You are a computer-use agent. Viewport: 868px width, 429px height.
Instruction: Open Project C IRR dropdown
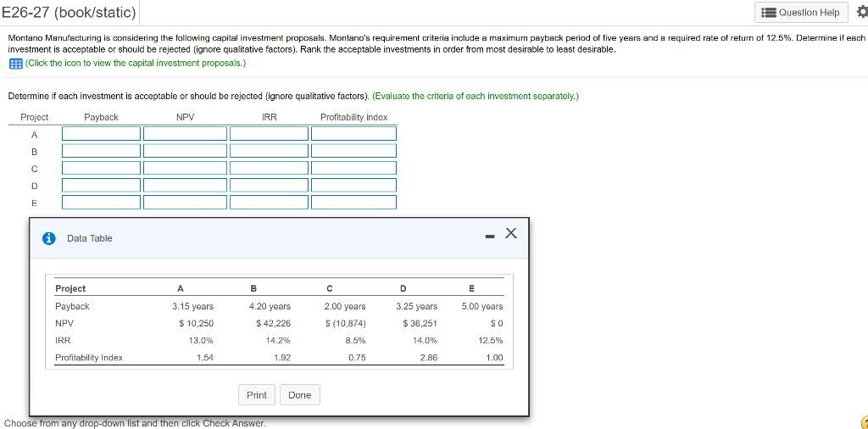click(x=269, y=168)
